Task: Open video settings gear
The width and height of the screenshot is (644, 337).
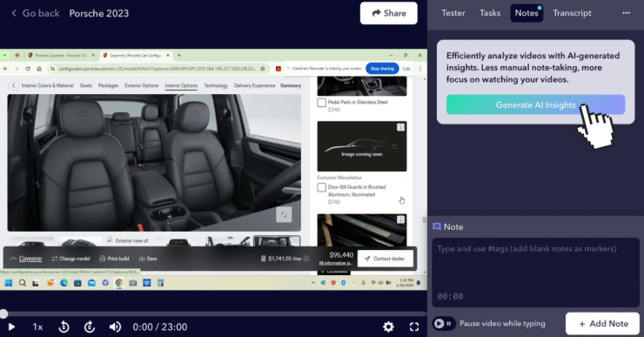Action: 388,327
